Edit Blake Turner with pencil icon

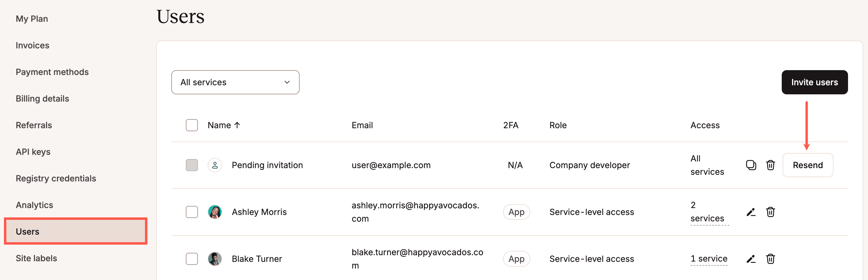751,259
